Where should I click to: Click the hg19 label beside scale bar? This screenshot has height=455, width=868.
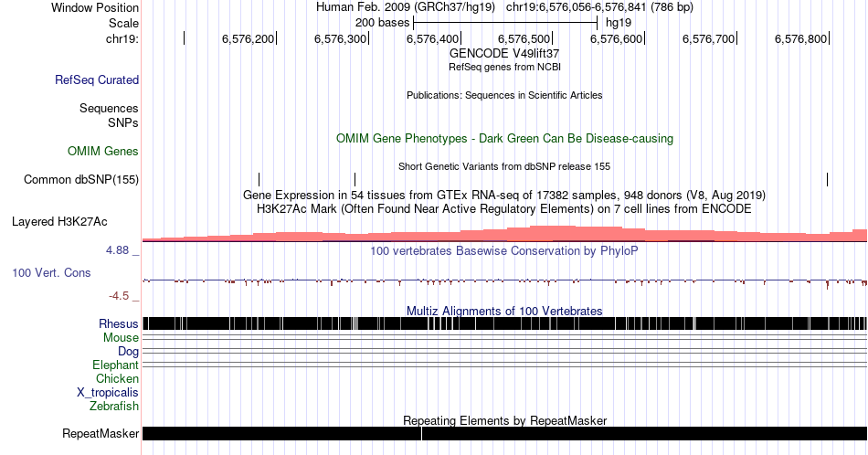click(x=619, y=23)
